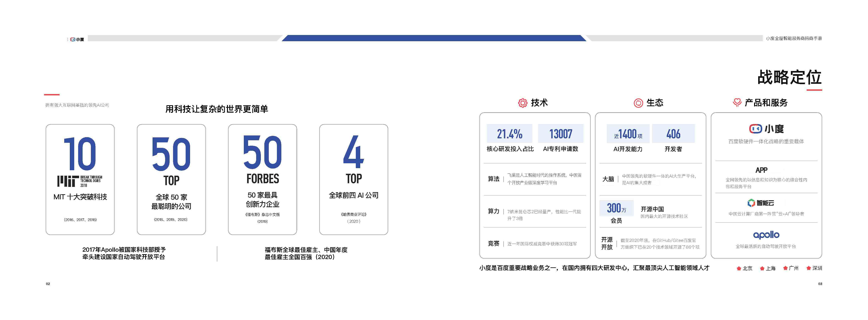
Task: Click the TOP text under the 4
Action: [x=353, y=179]
